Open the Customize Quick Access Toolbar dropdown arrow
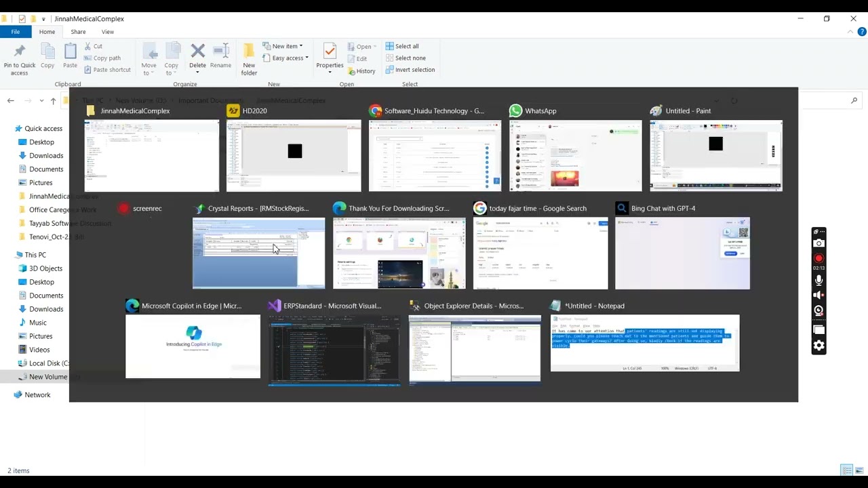Screen dimensions: 868x488 tap(43, 19)
